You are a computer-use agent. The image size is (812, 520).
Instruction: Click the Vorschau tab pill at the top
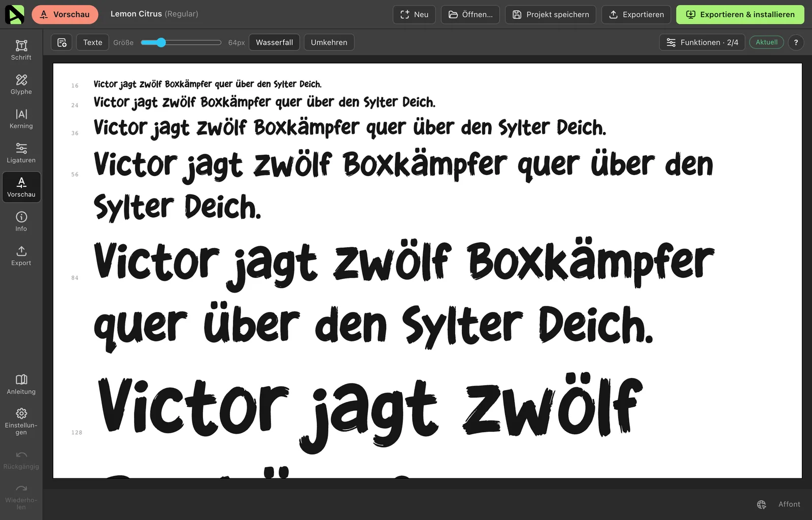65,14
